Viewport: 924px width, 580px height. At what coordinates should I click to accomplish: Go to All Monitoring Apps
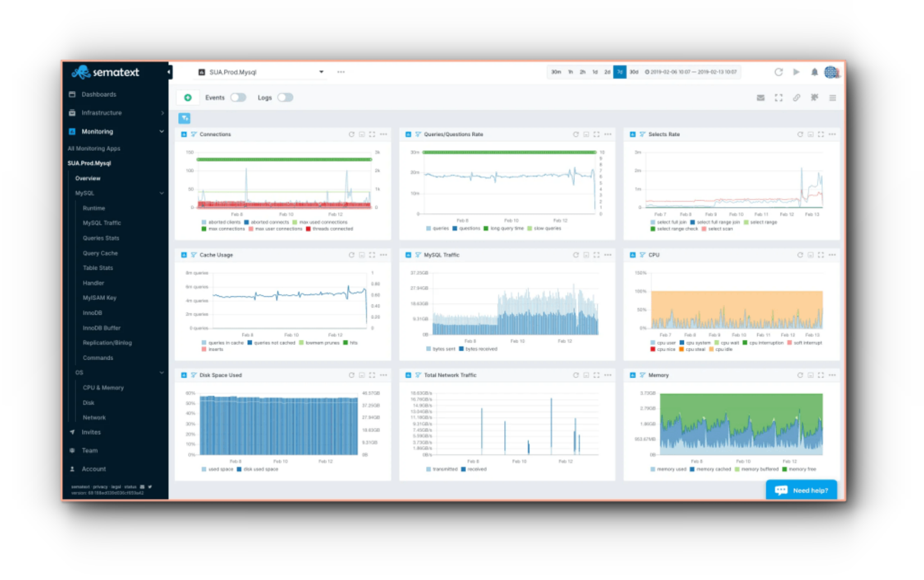tap(94, 148)
